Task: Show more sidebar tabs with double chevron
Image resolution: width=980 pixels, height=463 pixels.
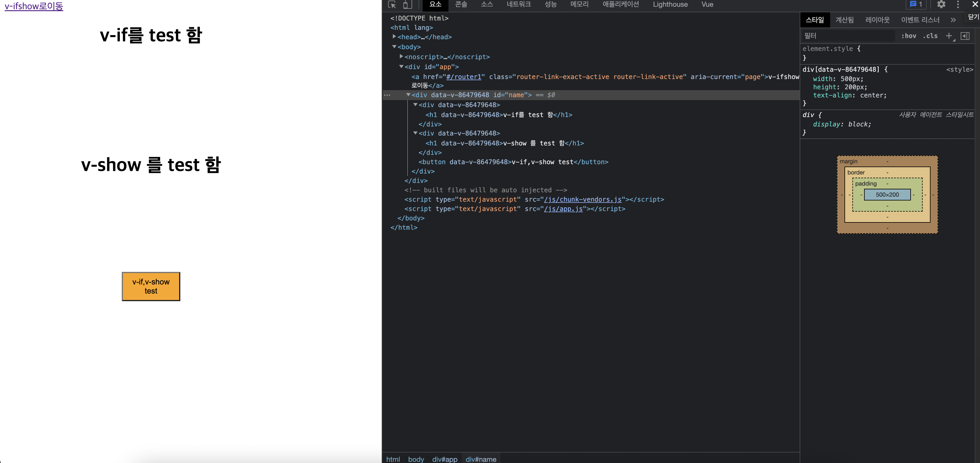Action: coord(953,20)
